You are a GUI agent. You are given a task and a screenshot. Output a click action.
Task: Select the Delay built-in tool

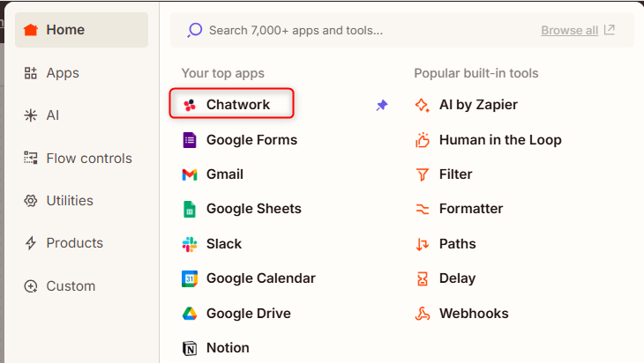pos(457,278)
